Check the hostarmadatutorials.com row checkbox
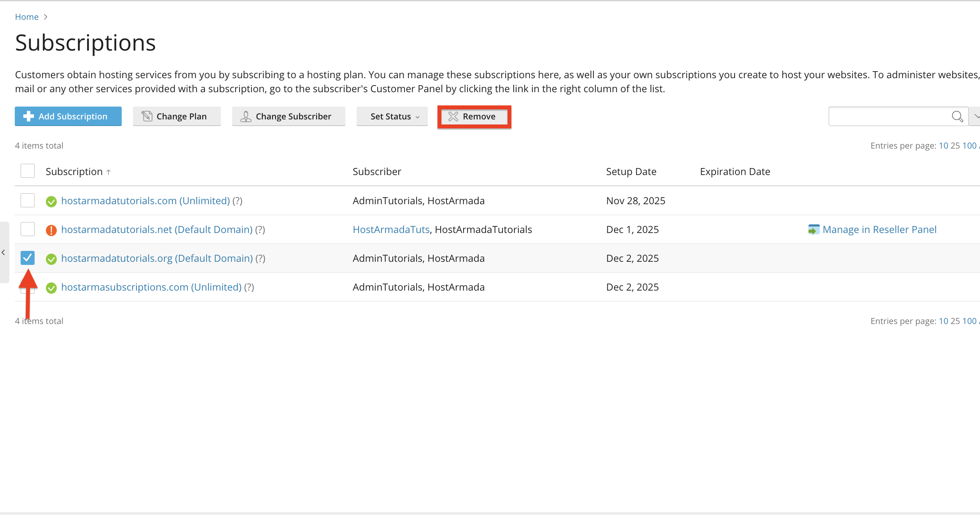 coord(28,200)
